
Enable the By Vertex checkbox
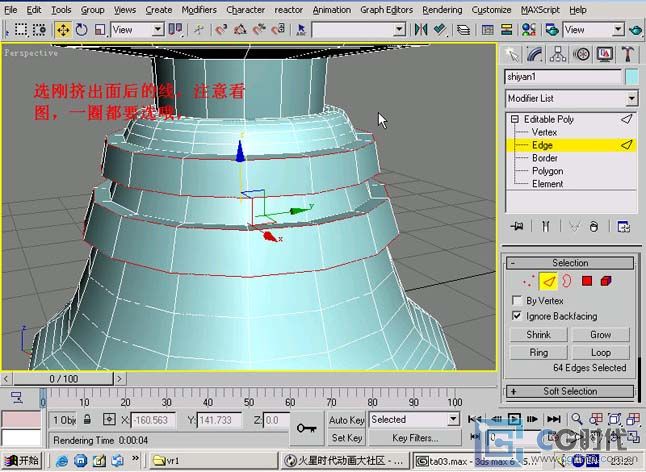[x=517, y=300]
